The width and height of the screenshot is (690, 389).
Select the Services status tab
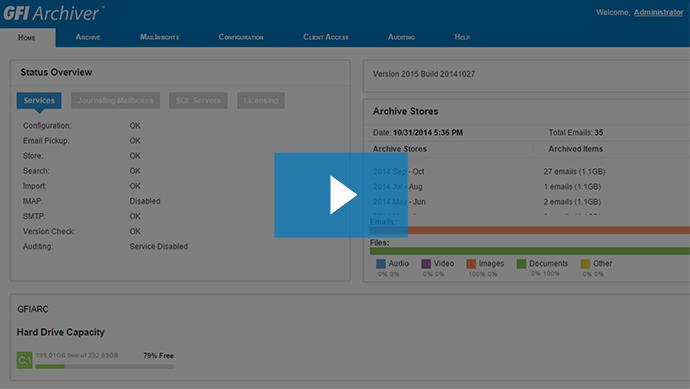pos(39,100)
